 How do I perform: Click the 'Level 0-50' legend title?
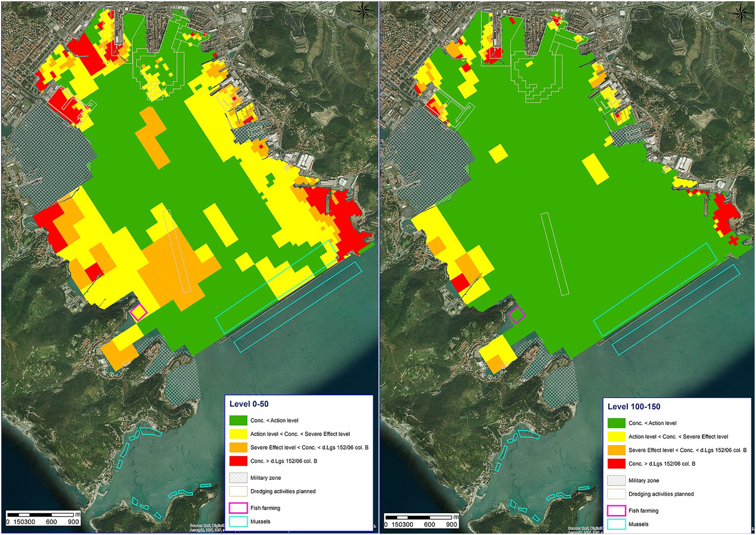click(x=249, y=404)
